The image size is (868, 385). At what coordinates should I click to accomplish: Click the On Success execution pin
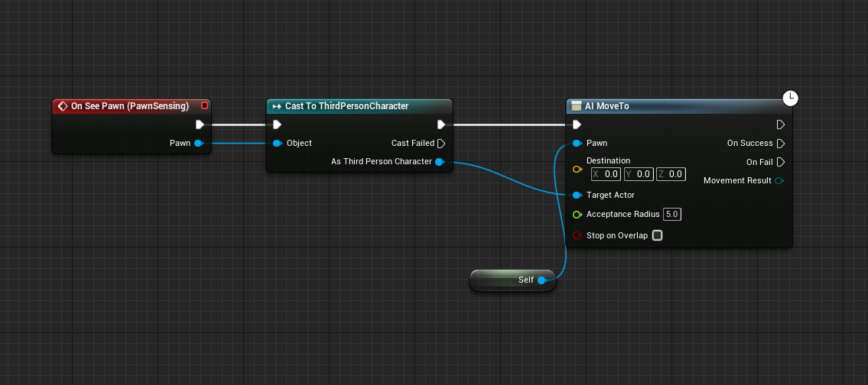[x=781, y=144]
